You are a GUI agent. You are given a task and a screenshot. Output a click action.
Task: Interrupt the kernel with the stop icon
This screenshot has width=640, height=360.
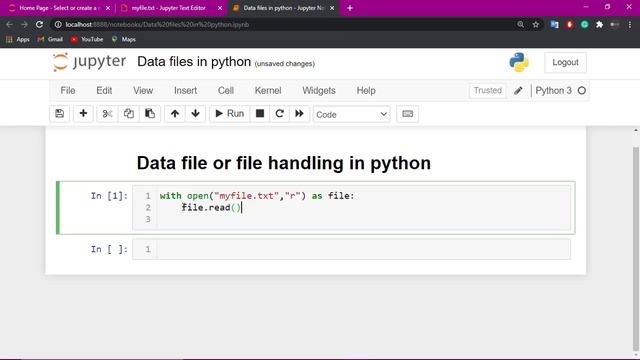click(260, 113)
